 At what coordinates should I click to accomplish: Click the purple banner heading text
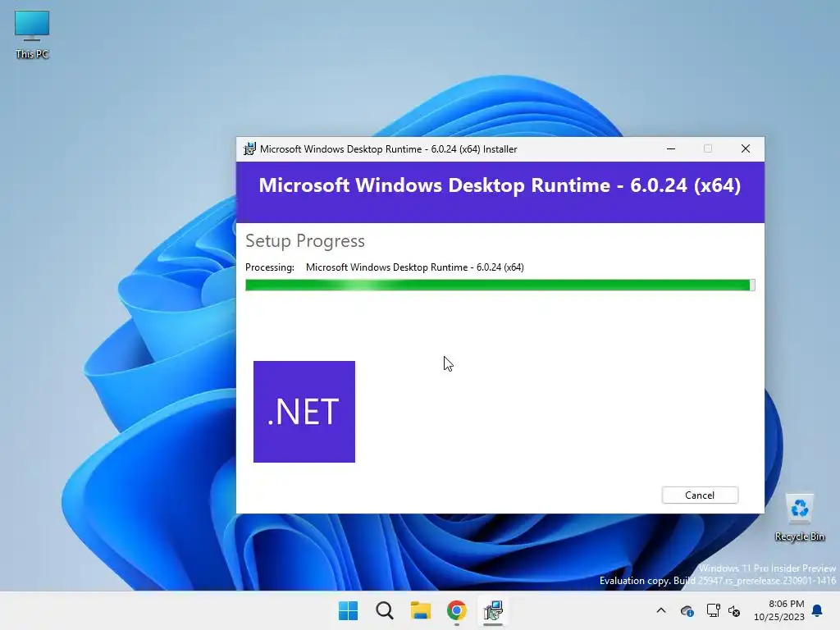[x=500, y=185]
